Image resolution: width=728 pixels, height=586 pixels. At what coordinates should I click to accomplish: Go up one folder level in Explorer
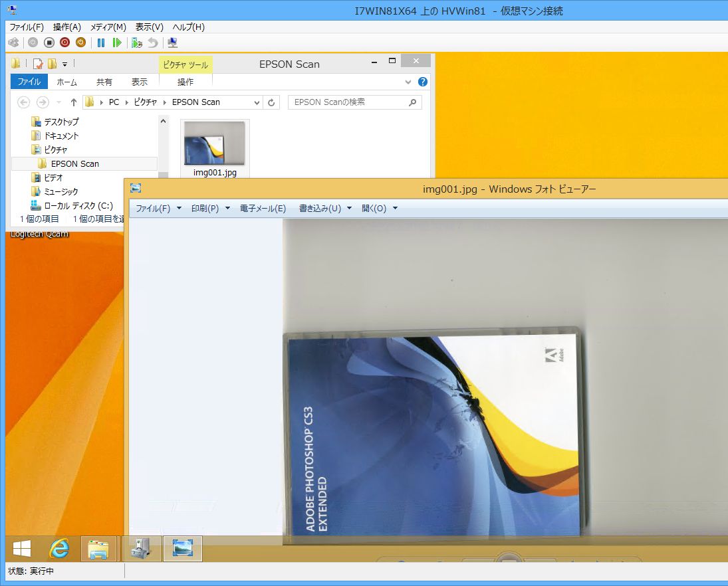[73, 102]
